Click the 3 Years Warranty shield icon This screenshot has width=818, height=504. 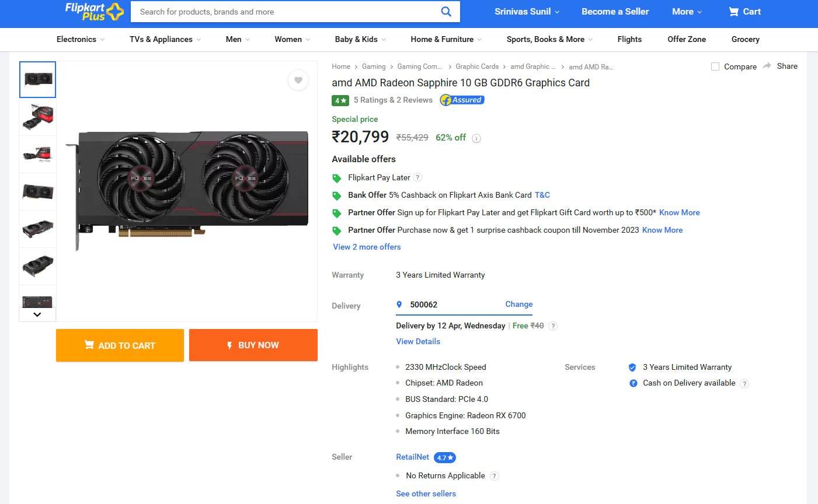tap(632, 367)
